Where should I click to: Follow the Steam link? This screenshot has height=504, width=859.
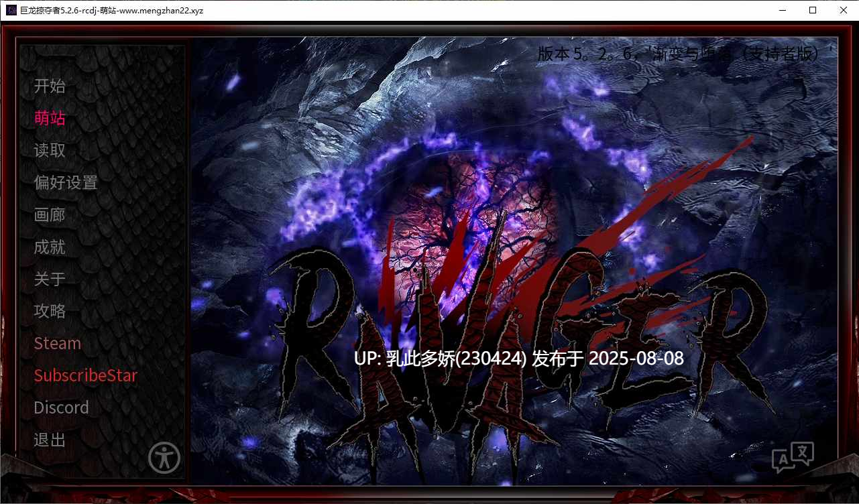58,343
